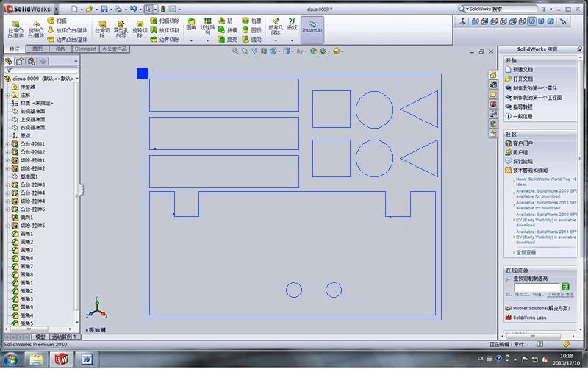The width and height of the screenshot is (588, 369).
Task: Expand the hidden FeatureManager tabs chevron
Action: [x=75, y=60]
